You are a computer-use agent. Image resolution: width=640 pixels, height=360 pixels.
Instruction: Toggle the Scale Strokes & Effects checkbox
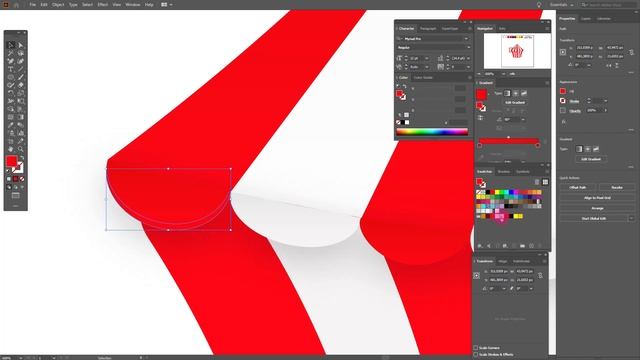[476, 354]
